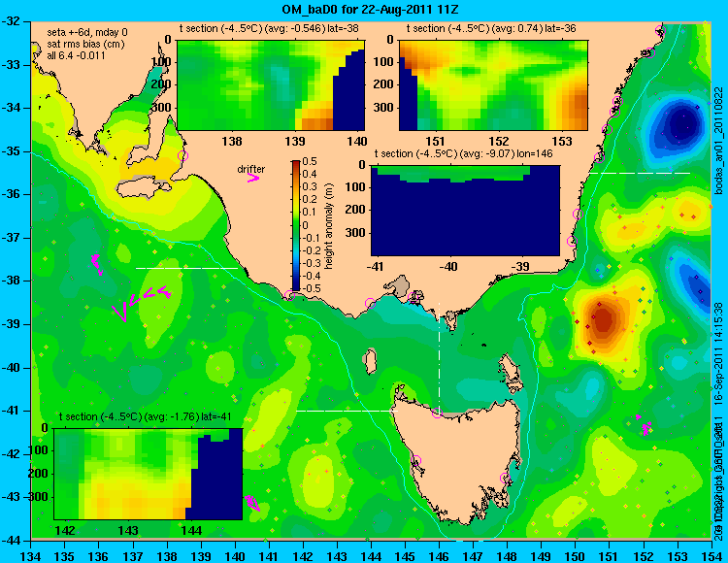Click the red warm eddy east of Bass Strait

[603, 319]
